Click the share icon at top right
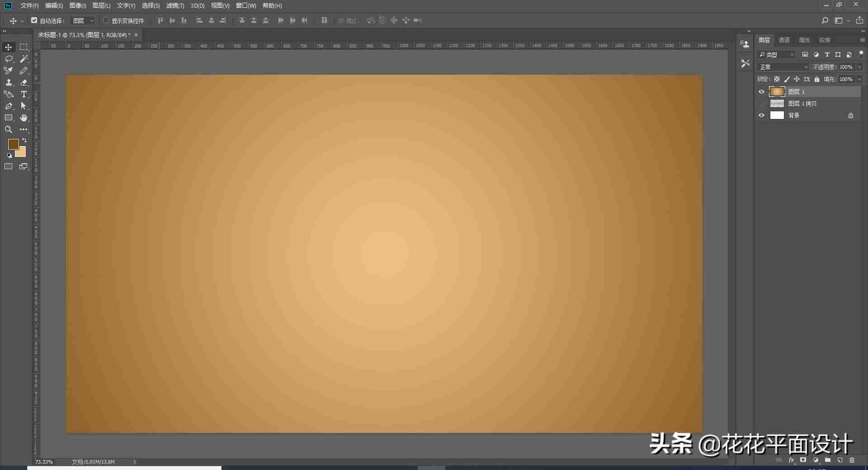The image size is (868, 470). coord(859,20)
